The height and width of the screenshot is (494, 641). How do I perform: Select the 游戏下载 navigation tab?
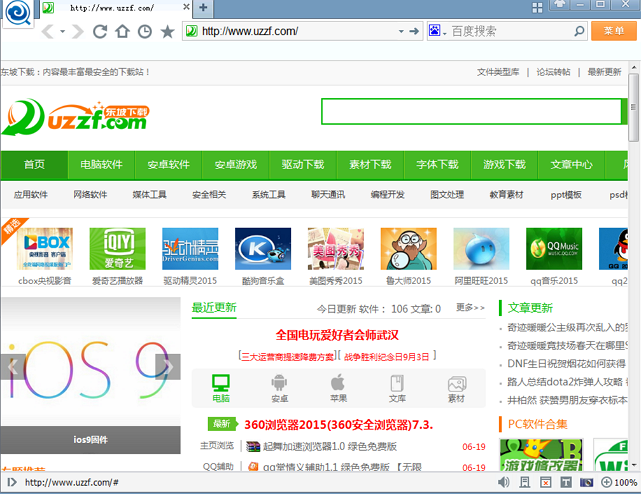pyautogui.click(x=504, y=164)
